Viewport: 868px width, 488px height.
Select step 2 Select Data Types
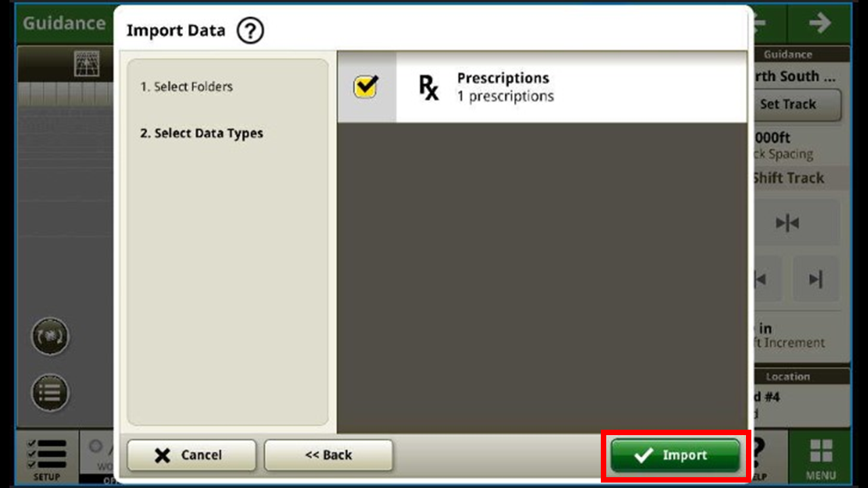pos(201,134)
